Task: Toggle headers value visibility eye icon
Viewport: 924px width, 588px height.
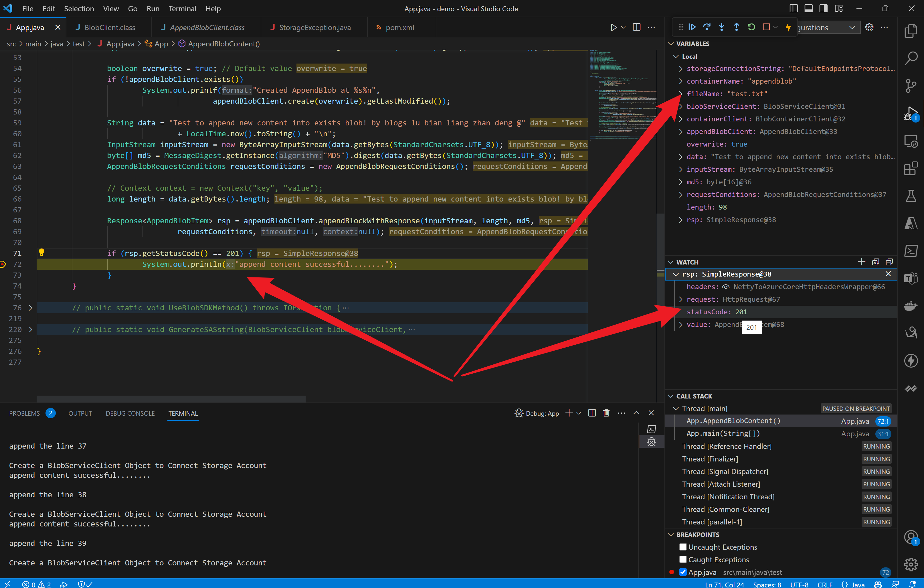Action: (726, 287)
